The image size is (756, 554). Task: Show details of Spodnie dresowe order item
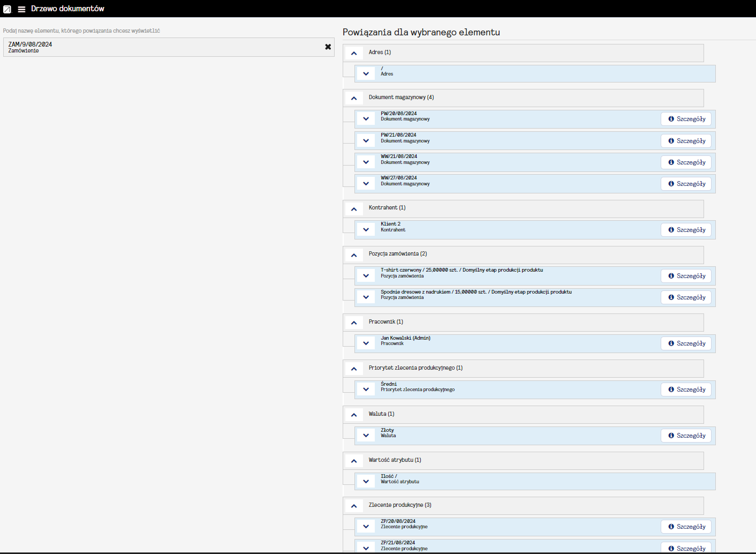[686, 297]
